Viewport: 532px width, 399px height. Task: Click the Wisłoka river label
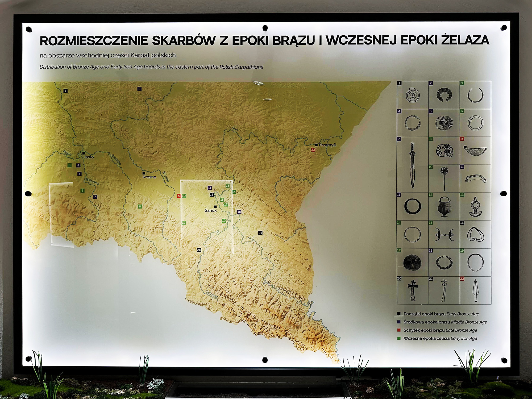point(92,181)
